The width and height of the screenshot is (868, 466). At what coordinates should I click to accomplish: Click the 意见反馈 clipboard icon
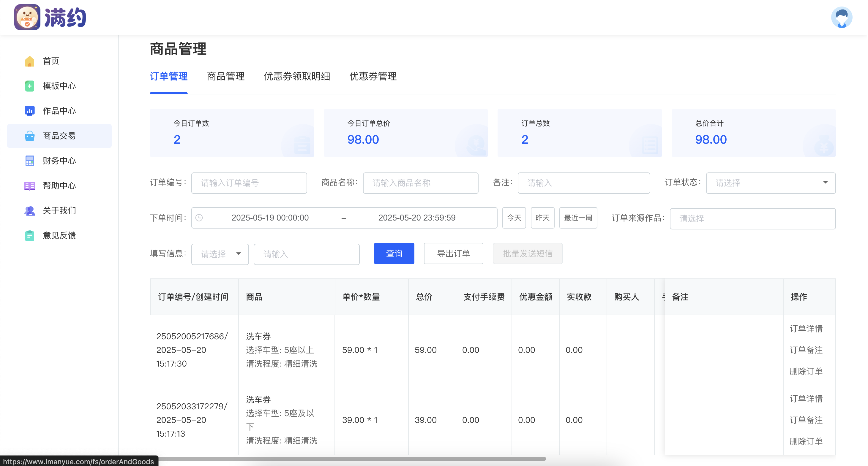pos(30,235)
